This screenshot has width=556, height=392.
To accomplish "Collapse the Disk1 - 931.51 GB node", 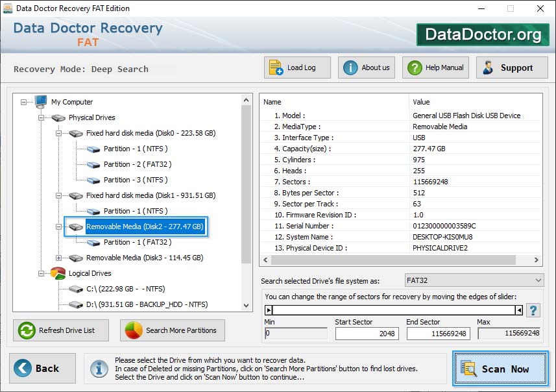I will pyautogui.click(x=59, y=195).
